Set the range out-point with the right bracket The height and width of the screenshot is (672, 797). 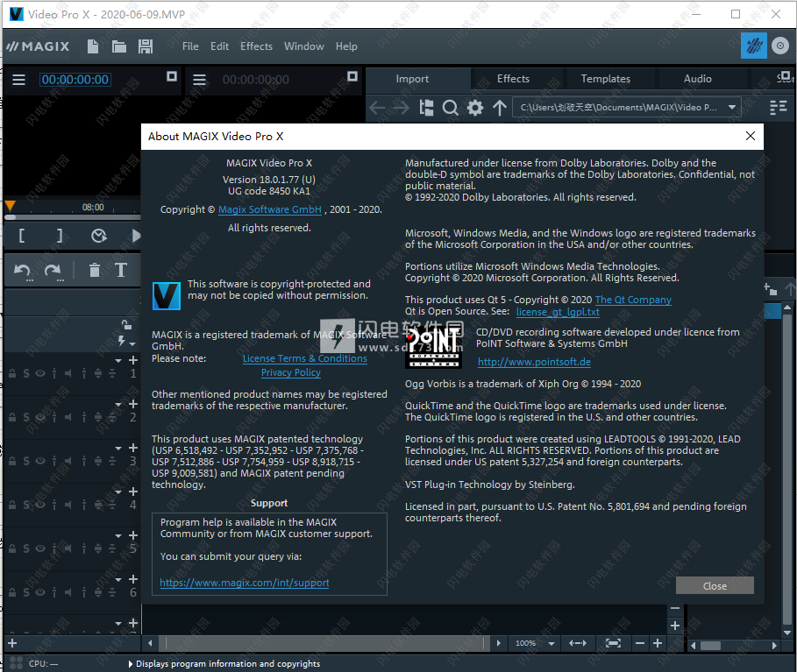point(60,236)
